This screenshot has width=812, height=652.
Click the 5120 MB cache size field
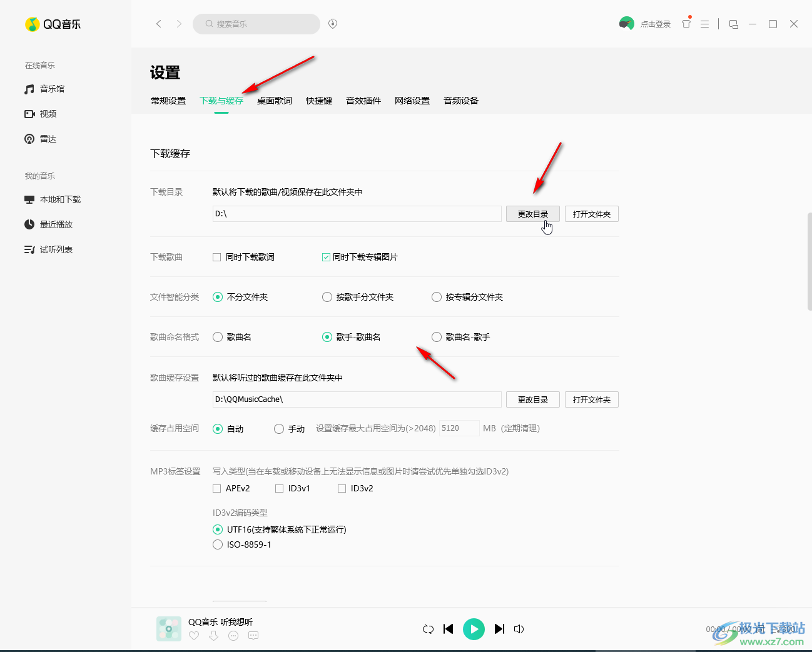tap(460, 428)
